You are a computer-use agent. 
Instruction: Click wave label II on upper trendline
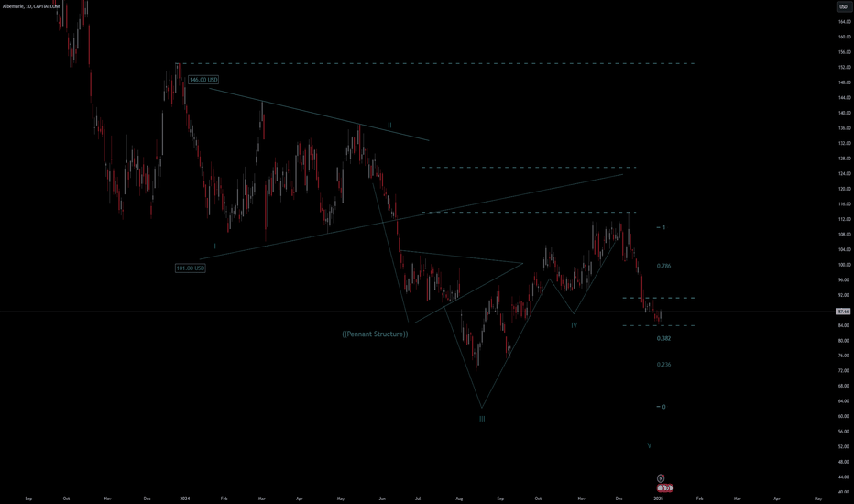tap(389, 126)
